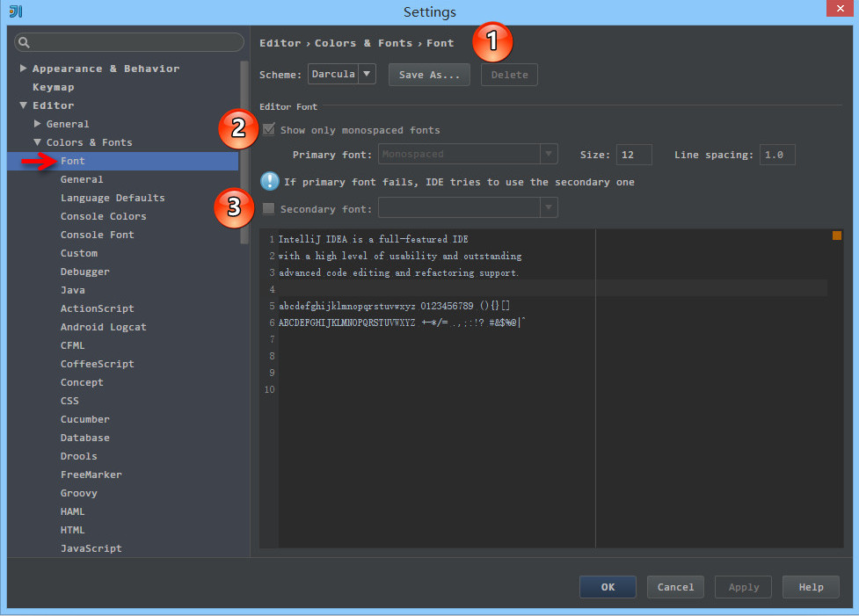Click the blue info exclamation icon

269,181
